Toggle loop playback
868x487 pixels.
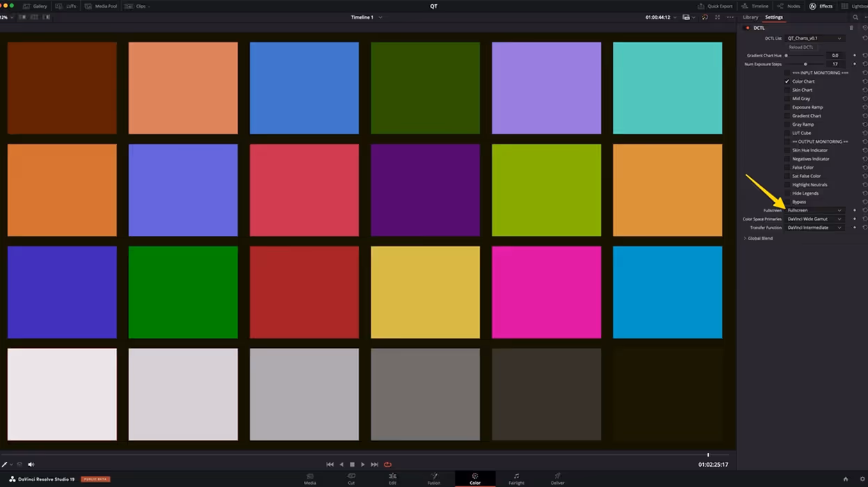pyautogui.click(x=387, y=464)
